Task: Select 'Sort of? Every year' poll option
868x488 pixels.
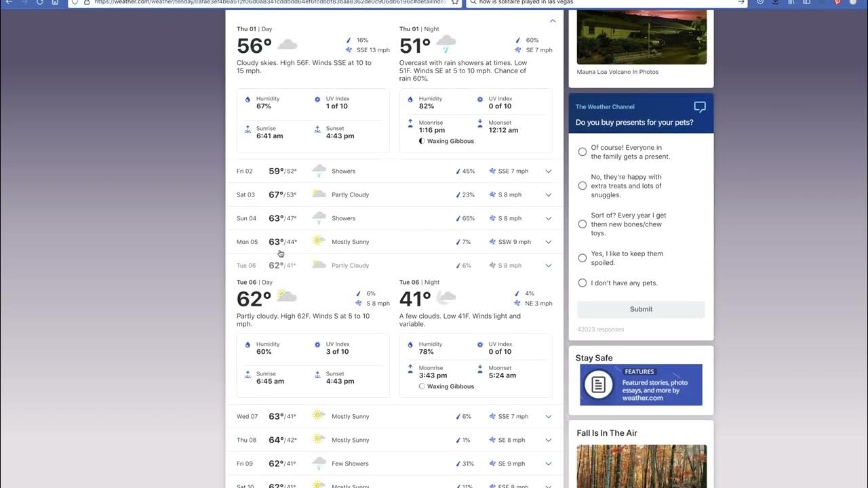Action: coord(583,224)
